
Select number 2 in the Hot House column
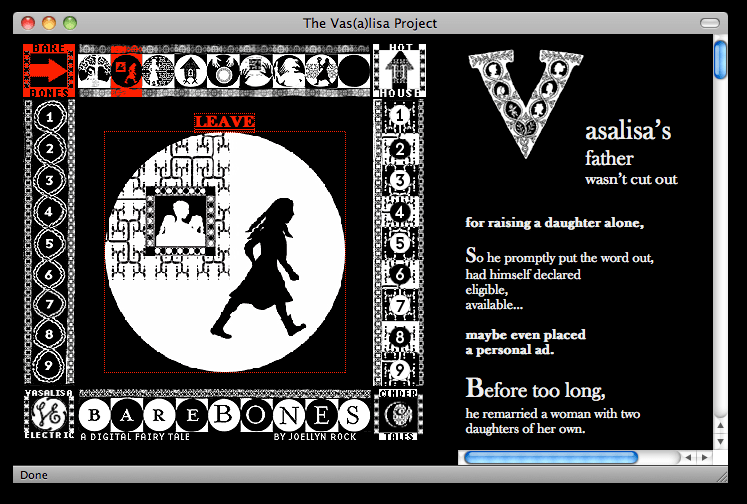pos(399,150)
